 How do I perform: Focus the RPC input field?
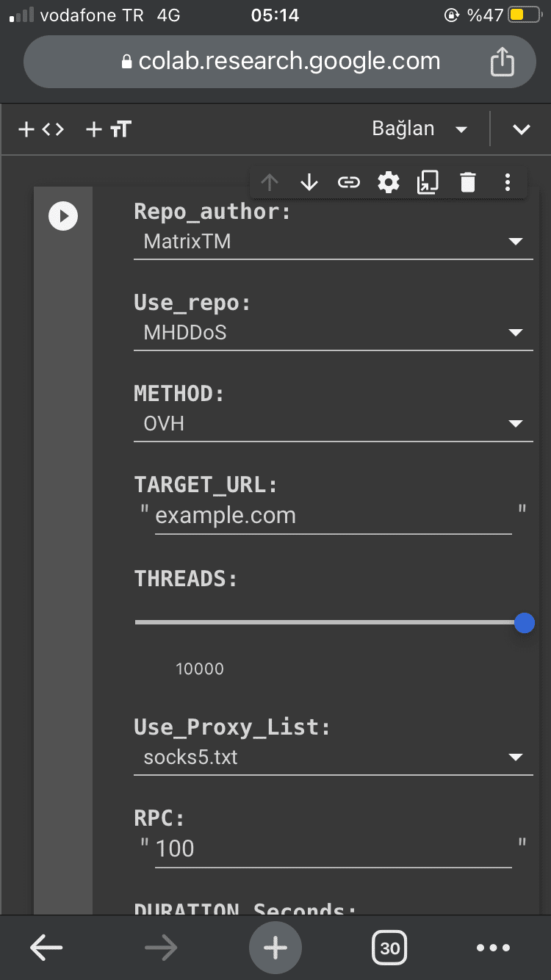[x=333, y=849]
